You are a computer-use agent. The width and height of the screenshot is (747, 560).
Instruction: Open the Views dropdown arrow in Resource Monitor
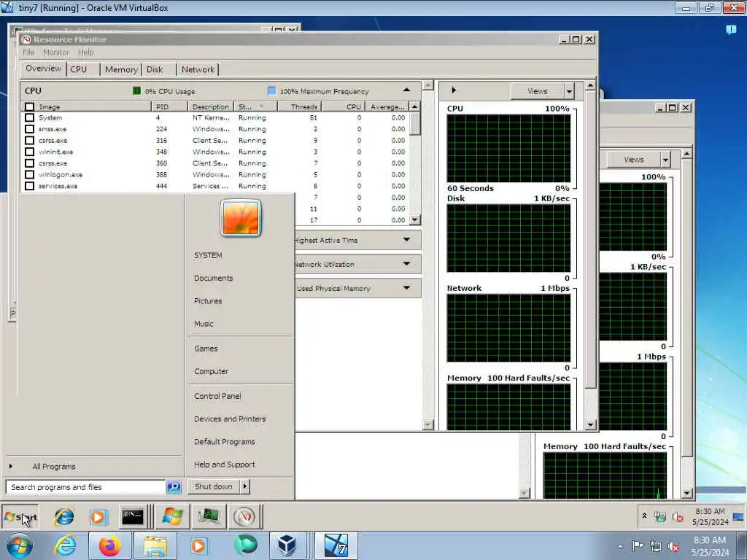(569, 91)
